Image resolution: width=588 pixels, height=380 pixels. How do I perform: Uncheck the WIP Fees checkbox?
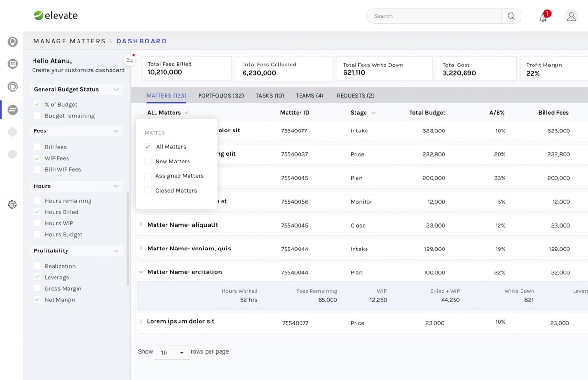(x=37, y=158)
